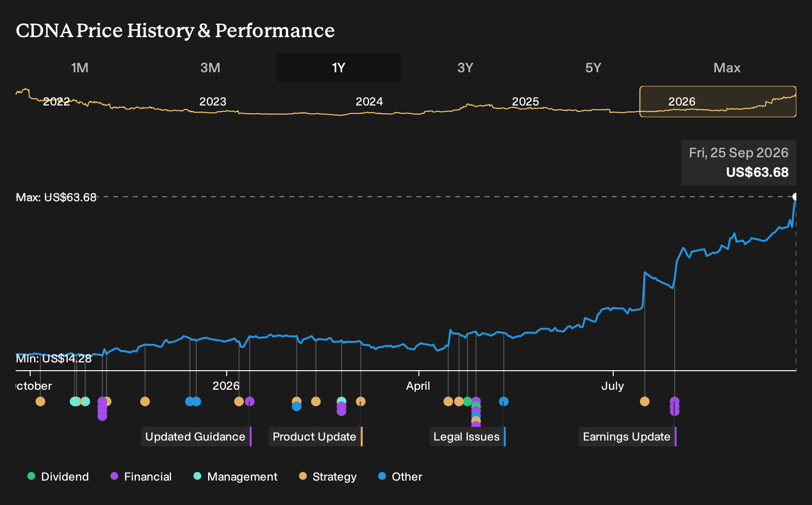Click the orange Strategy marker below the October label
The width and height of the screenshot is (812, 505).
41,401
